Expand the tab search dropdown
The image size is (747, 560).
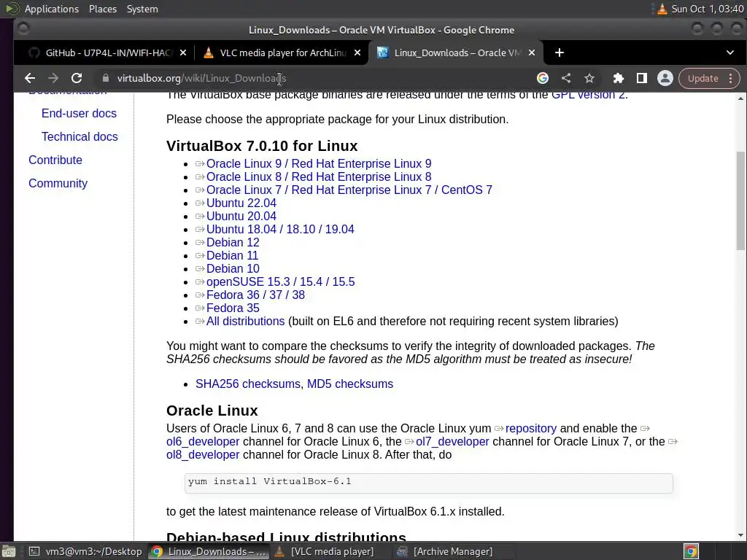tap(729, 52)
